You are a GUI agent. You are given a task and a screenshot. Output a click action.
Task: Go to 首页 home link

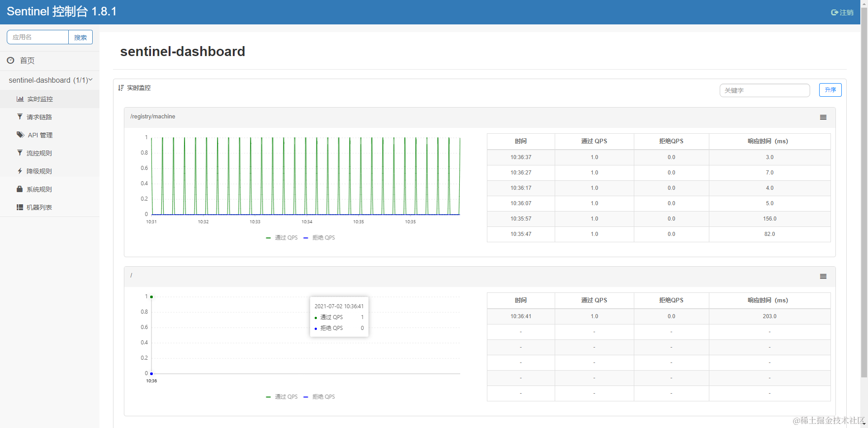[27, 61]
